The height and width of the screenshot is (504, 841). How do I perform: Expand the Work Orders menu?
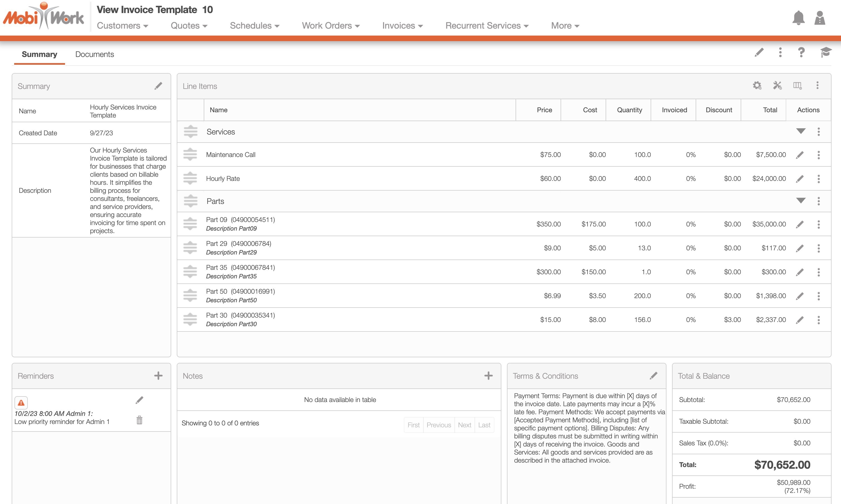point(330,26)
